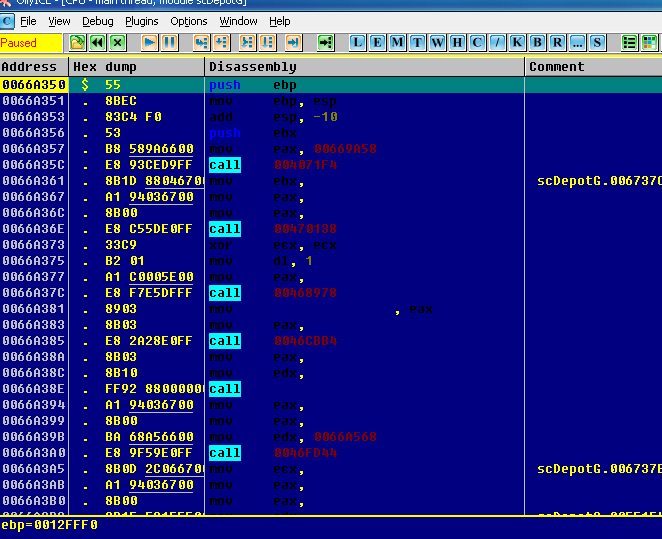This screenshot has height=539, width=662.
Task: Open Patches window (slash button)
Action: coord(497,43)
